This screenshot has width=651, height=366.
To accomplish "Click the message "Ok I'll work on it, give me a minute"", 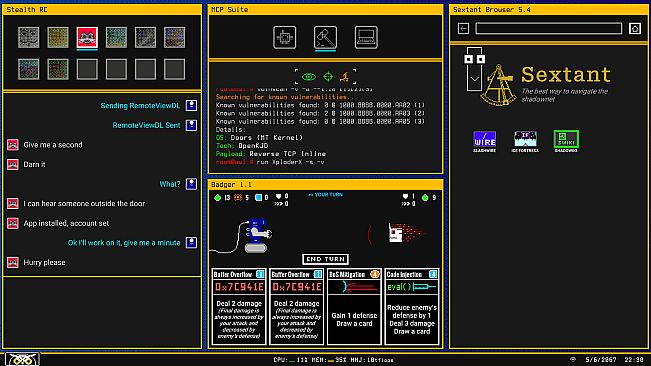I will 124,243.
